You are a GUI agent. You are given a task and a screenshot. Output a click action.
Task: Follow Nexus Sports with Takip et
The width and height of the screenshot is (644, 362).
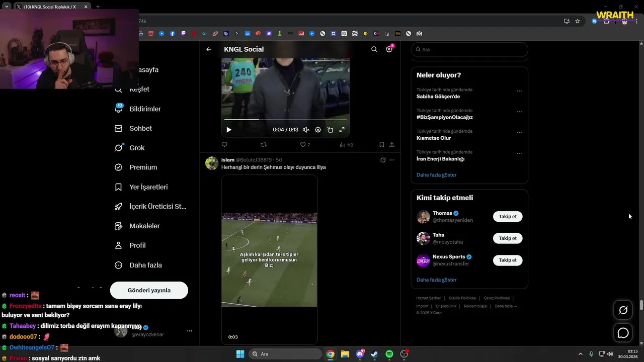(x=508, y=260)
